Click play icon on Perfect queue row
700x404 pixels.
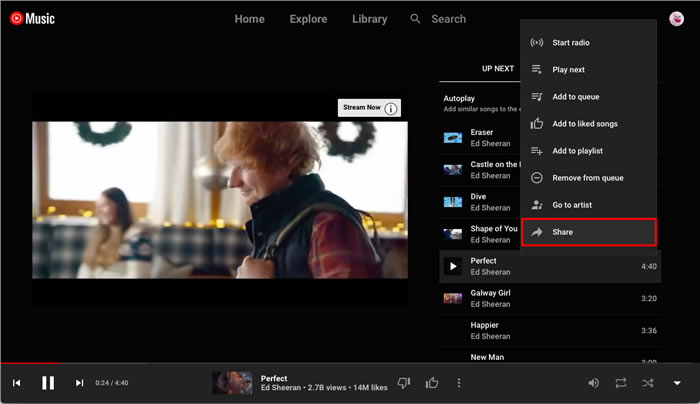453,267
